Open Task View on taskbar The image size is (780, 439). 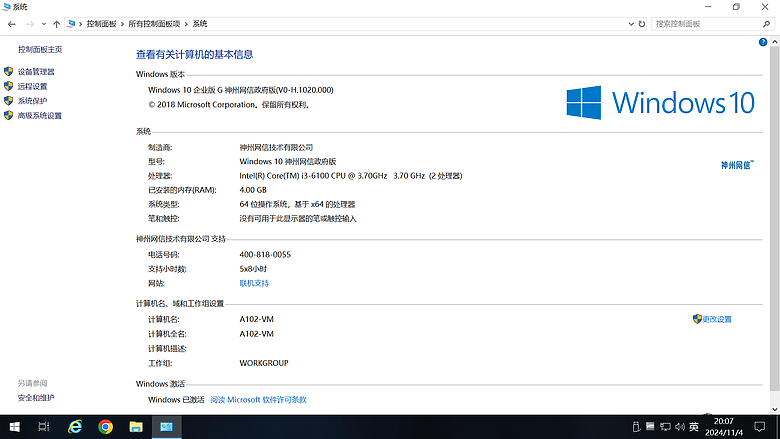44,427
